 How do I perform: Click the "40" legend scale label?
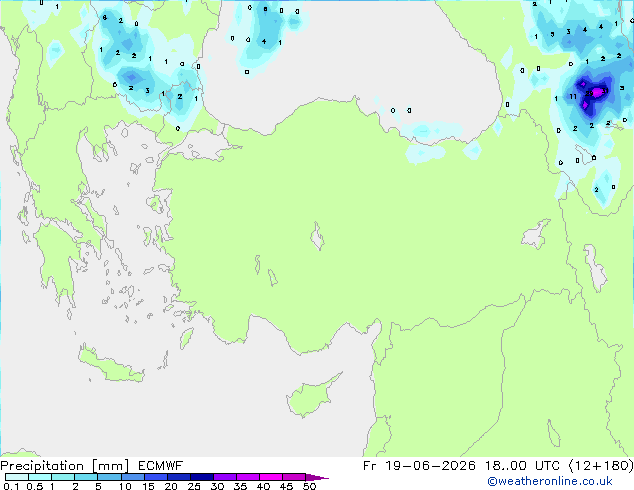[263, 486]
